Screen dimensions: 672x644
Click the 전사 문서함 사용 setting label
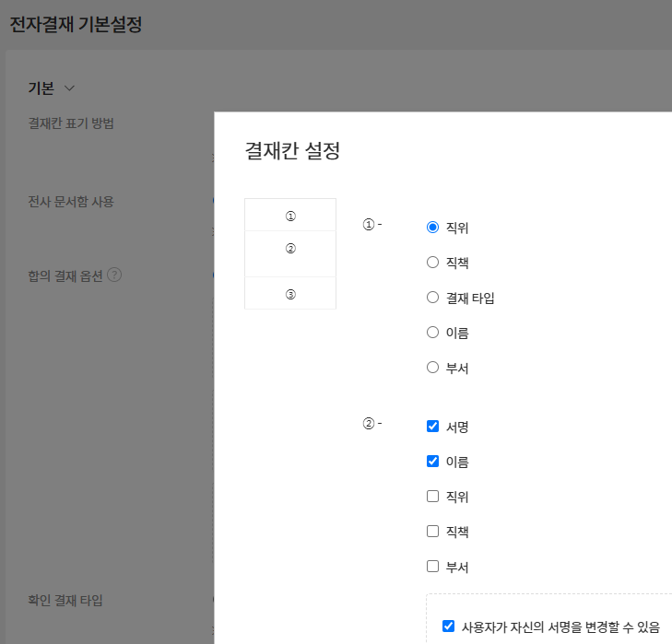tap(71, 201)
